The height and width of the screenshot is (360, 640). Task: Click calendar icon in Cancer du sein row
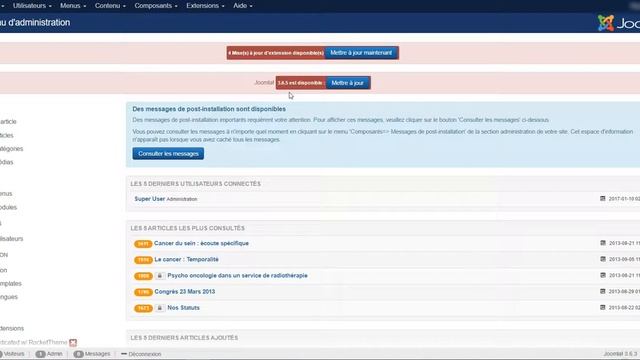tap(602, 243)
